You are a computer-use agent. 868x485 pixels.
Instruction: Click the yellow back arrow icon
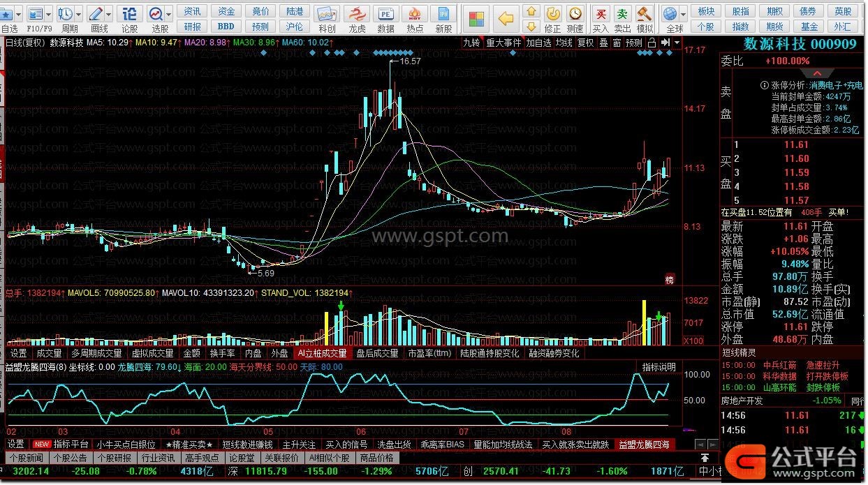[x=507, y=18]
